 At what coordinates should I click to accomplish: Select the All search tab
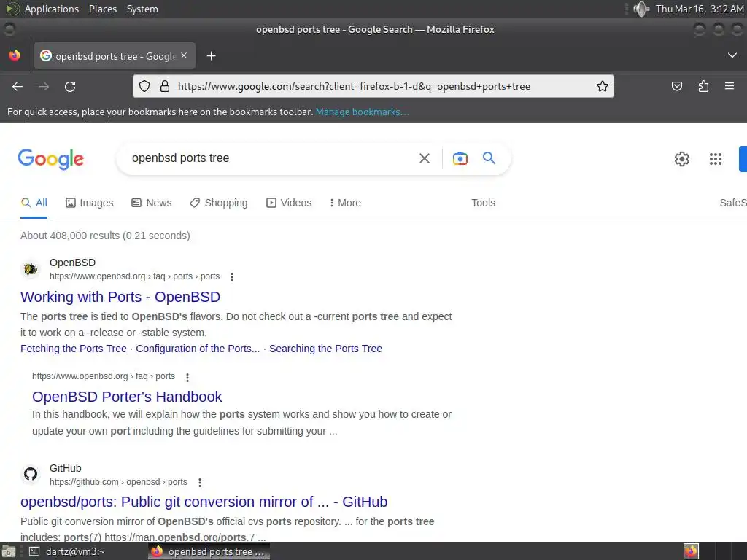tap(34, 203)
